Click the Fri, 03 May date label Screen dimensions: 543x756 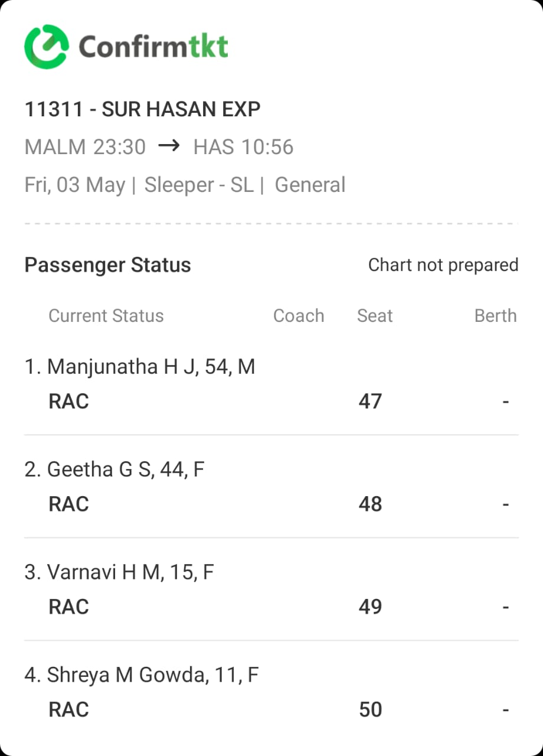point(74,185)
